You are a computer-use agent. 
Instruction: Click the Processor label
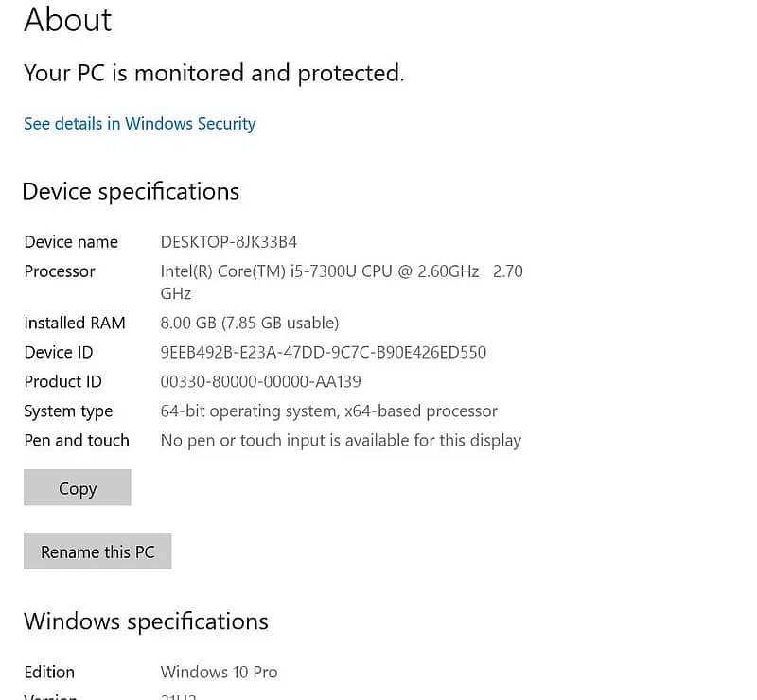point(60,271)
